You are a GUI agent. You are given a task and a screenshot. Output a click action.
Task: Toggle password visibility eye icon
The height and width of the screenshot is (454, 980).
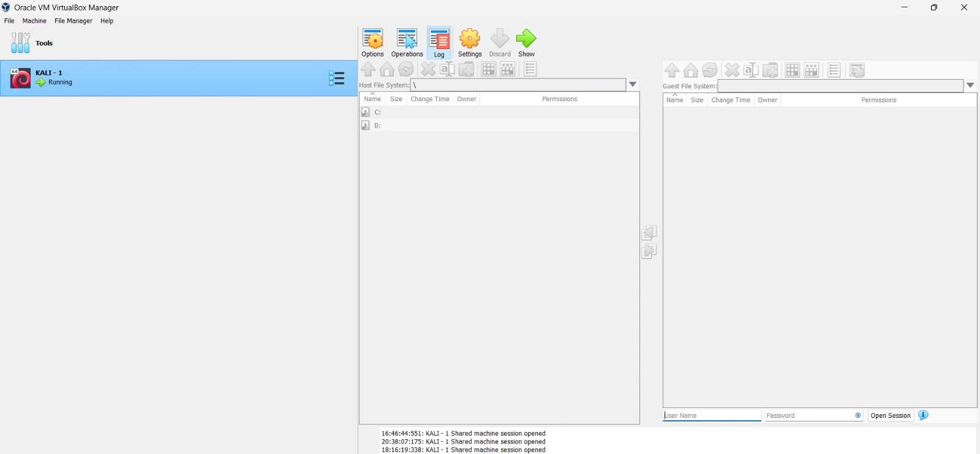coord(858,415)
